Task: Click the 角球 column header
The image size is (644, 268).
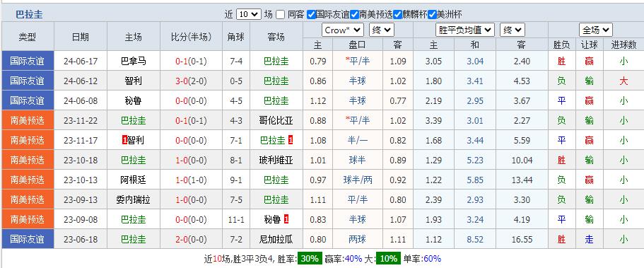Action: tap(235, 37)
